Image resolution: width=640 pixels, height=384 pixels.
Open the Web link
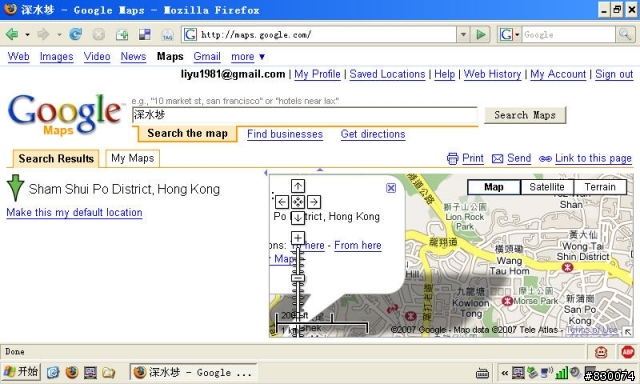(x=18, y=57)
